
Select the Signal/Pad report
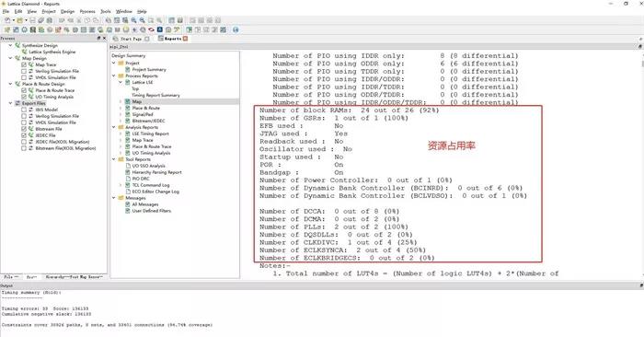point(143,114)
